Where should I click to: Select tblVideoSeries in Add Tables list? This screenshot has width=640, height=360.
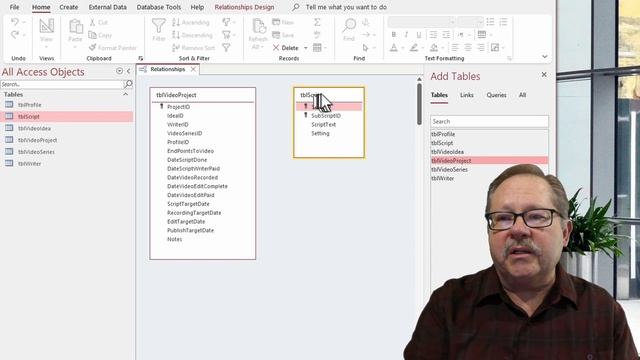click(449, 169)
